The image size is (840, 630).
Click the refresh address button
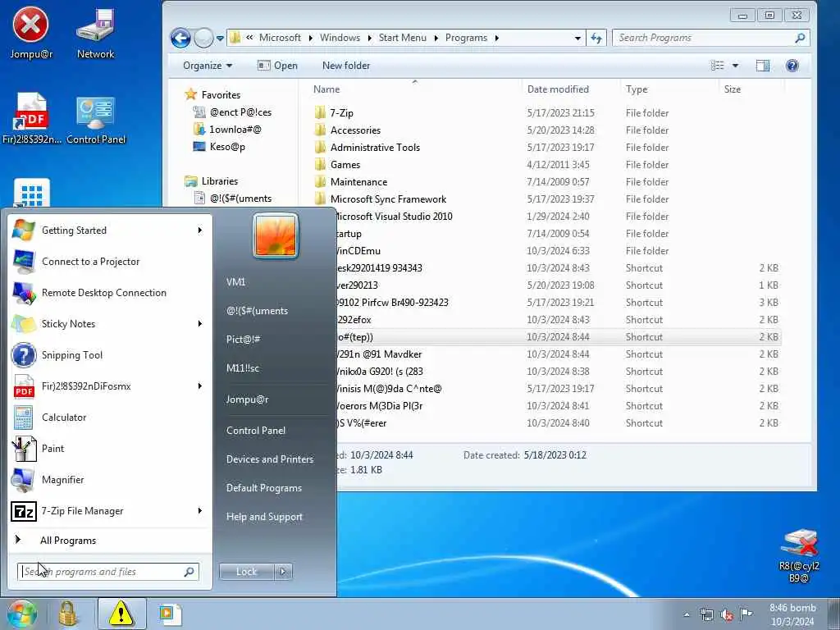596,38
